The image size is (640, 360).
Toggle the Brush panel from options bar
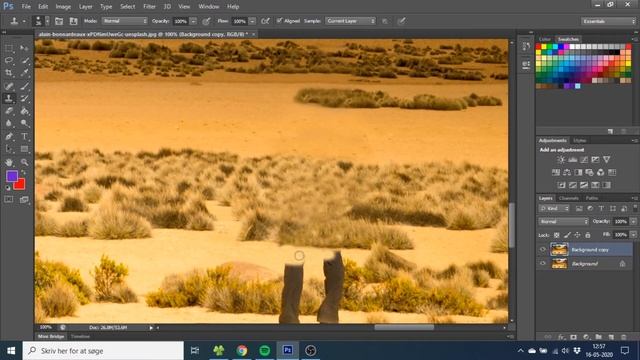(59, 21)
